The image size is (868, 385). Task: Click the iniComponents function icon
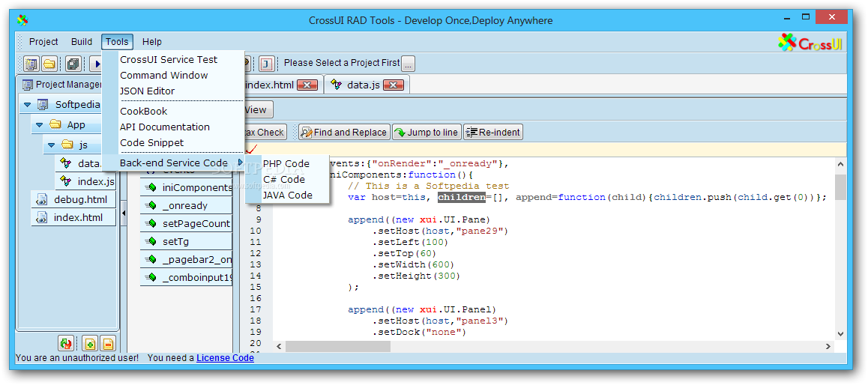pyautogui.click(x=151, y=188)
